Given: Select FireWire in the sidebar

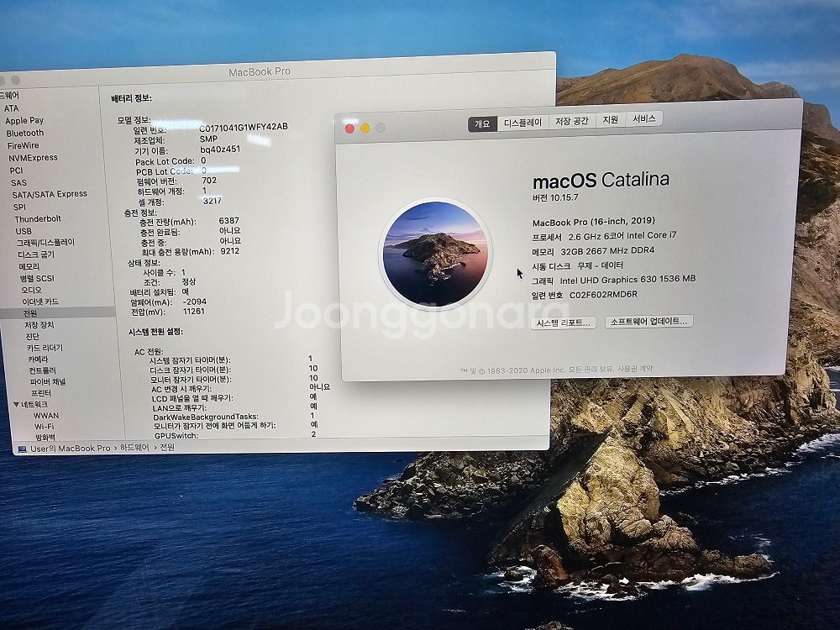Looking at the screenshot, I should click(x=23, y=145).
